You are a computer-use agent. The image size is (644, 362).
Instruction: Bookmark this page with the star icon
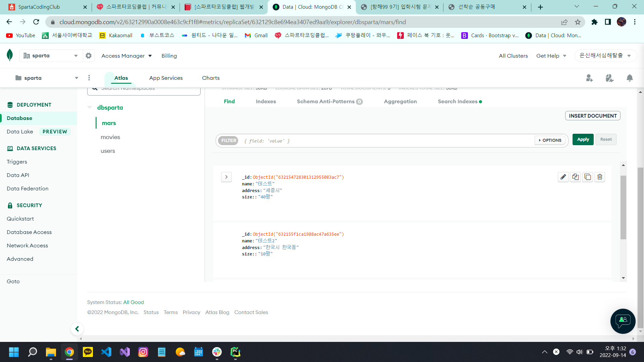(x=578, y=22)
